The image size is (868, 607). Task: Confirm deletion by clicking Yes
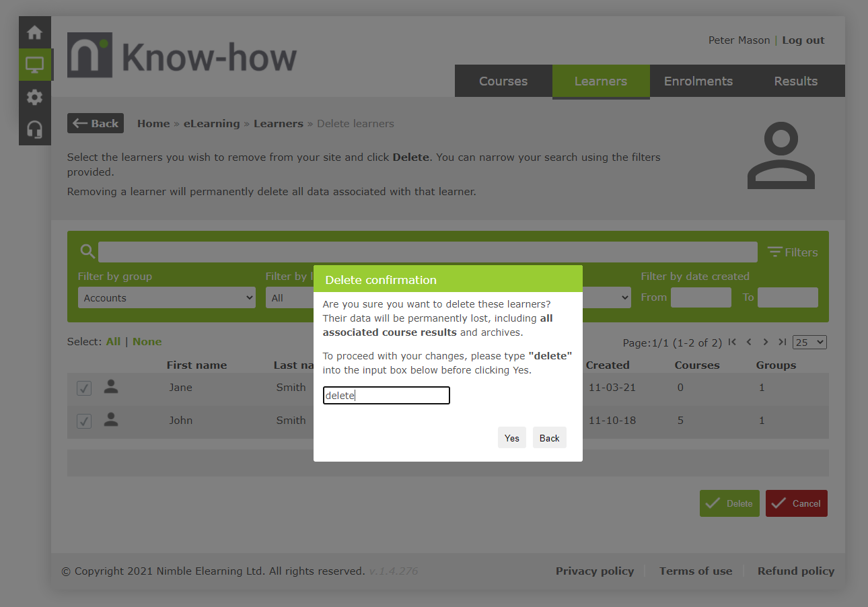(512, 438)
